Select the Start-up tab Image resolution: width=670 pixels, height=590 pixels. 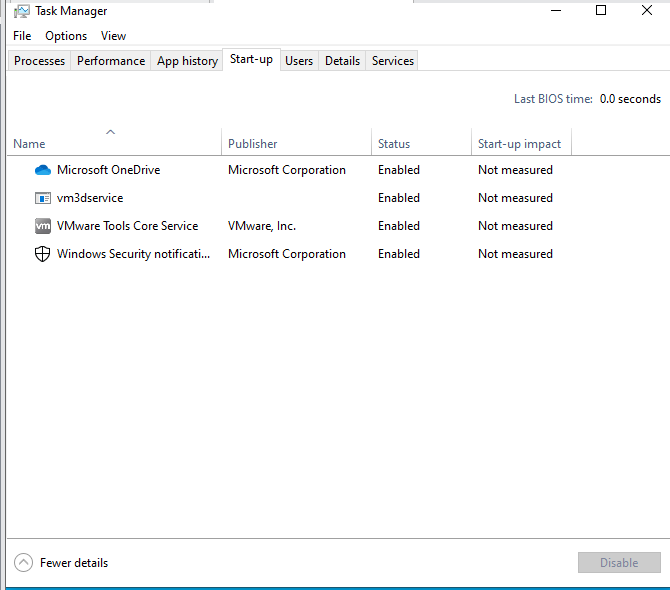coord(251,59)
